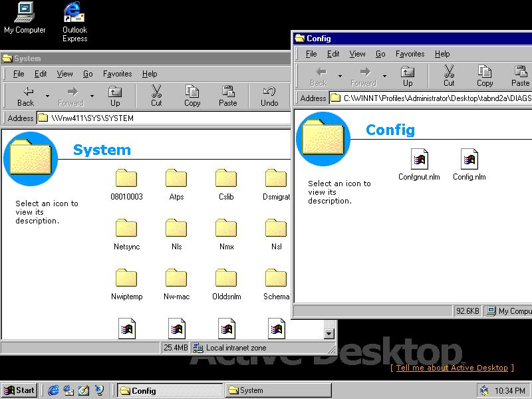Click the System window title bar

tap(146, 59)
